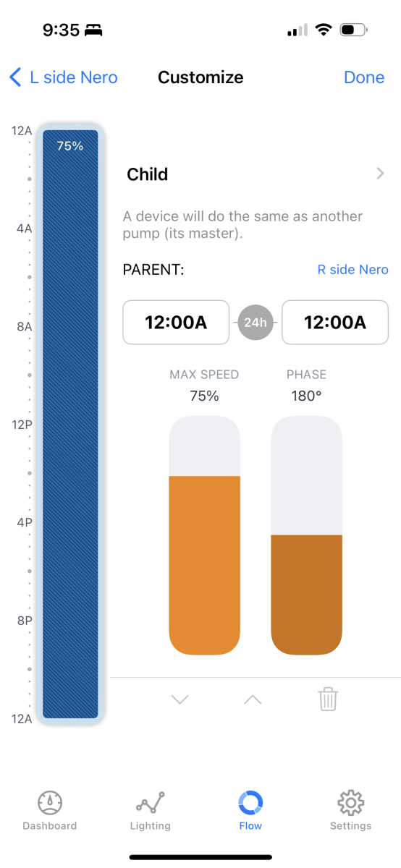Toggle the 24h duration badge
Screen dimensions: 401x868
(256, 323)
